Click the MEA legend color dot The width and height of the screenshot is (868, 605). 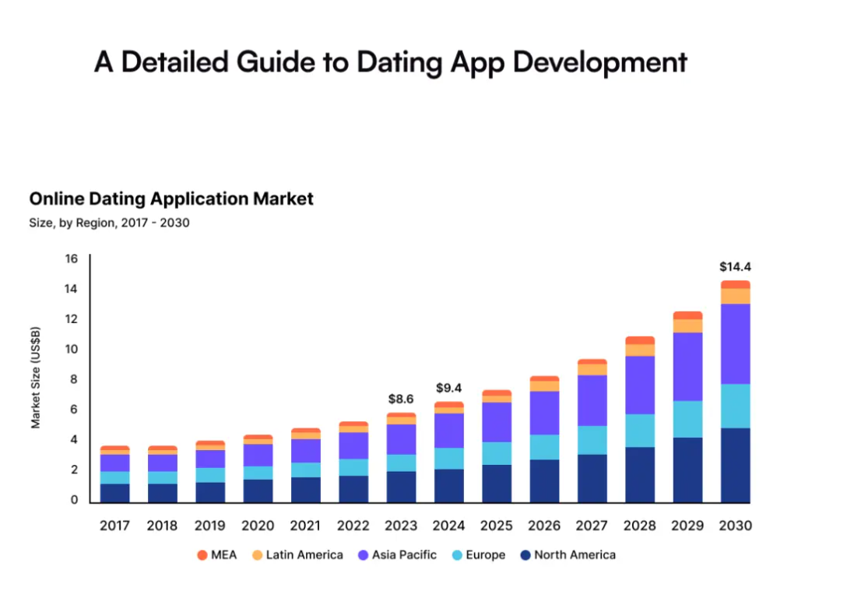[202, 555]
